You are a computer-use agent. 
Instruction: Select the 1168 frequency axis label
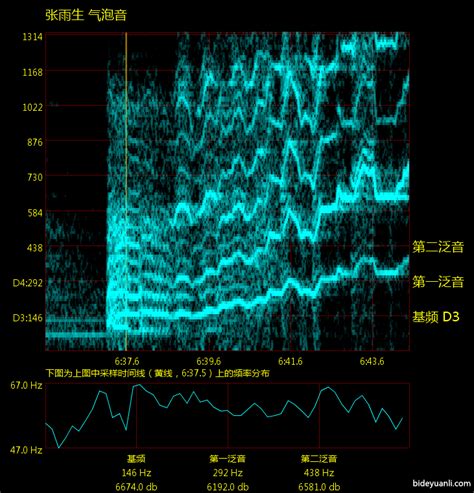click(x=32, y=72)
